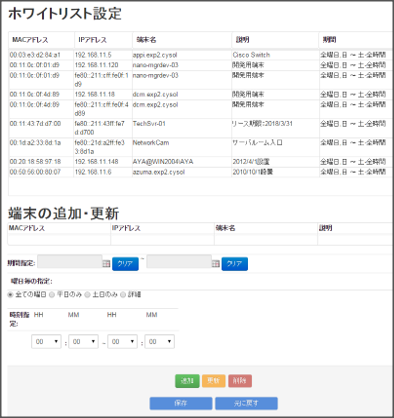Click the orange 更新 button
This screenshot has width=394, height=418.
point(214,381)
